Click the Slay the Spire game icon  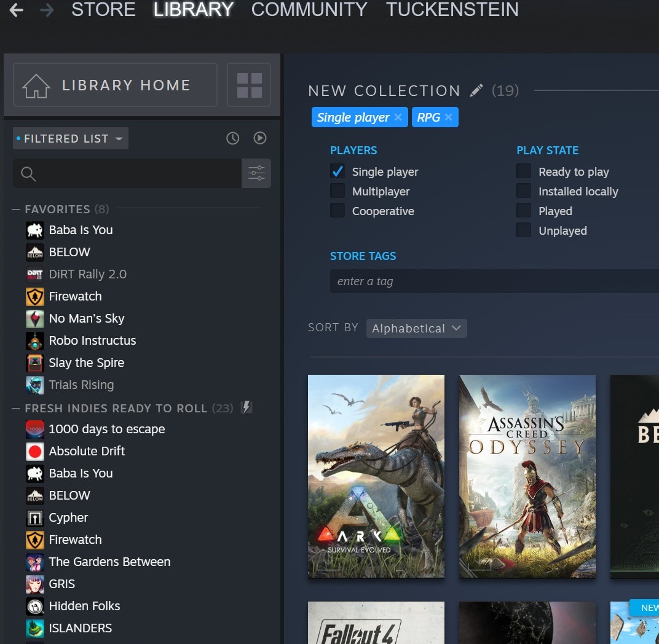(x=35, y=363)
